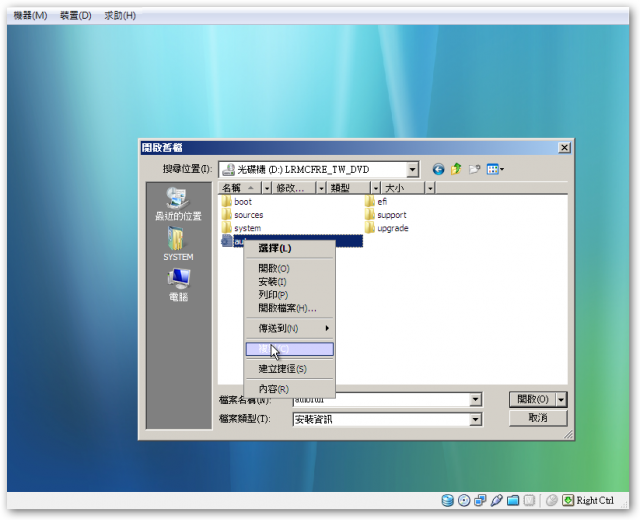Click network adapter status bar icon

(480, 500)
